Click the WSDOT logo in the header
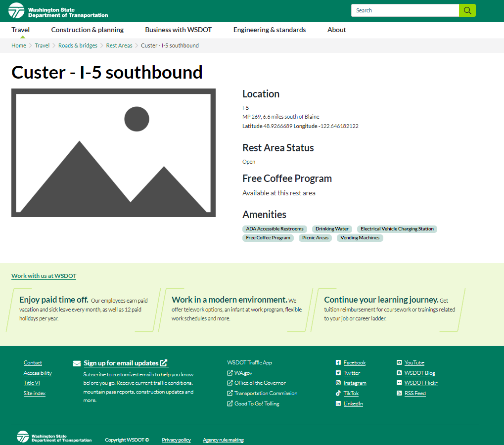The image size is (504, 445). point(58,10)
